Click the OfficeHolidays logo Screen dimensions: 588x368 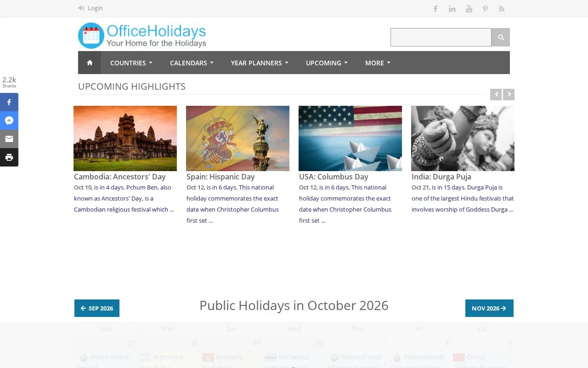point(142,35)
